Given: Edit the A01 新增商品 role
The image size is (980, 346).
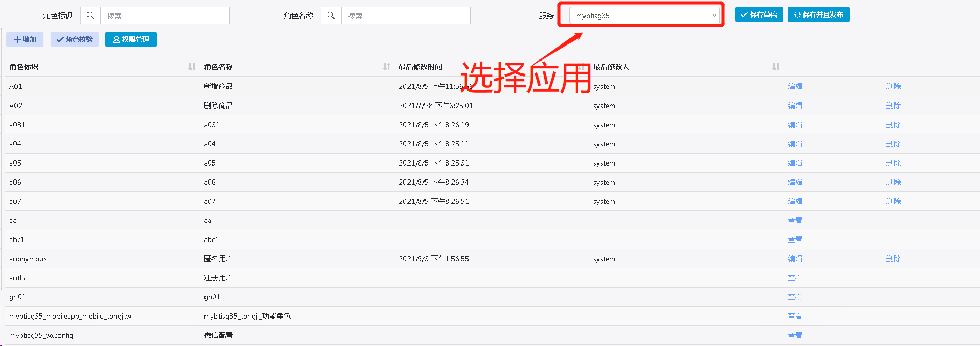Looking at the screenshot, I should point(795,86).
